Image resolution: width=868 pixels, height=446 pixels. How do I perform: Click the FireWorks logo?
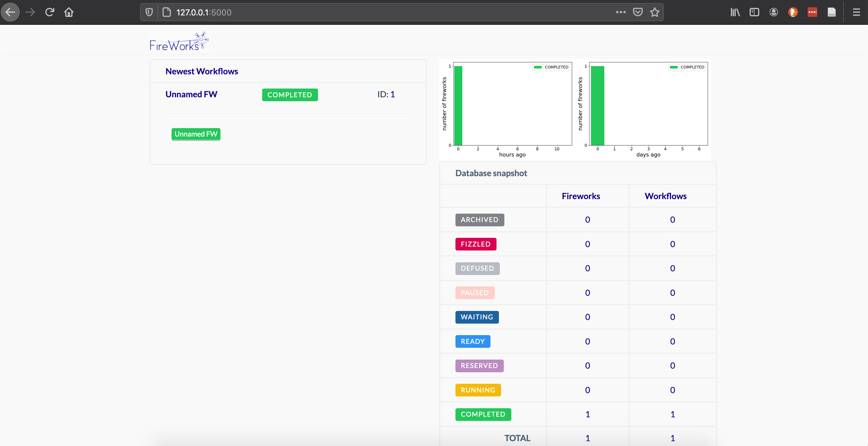point(179,41)
